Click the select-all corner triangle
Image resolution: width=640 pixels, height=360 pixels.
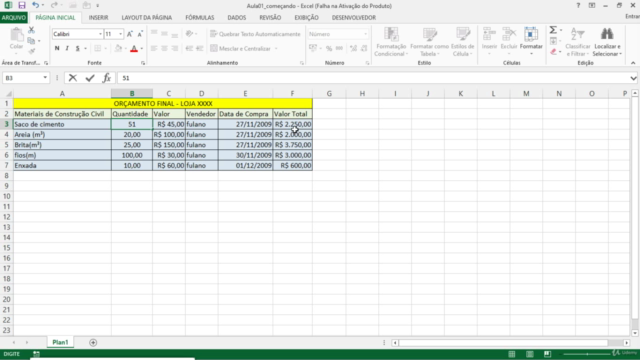[x=9, y=94]
